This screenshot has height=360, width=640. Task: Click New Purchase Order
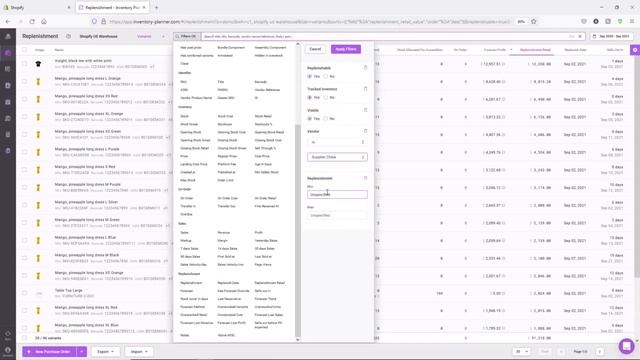click(50, 351)
